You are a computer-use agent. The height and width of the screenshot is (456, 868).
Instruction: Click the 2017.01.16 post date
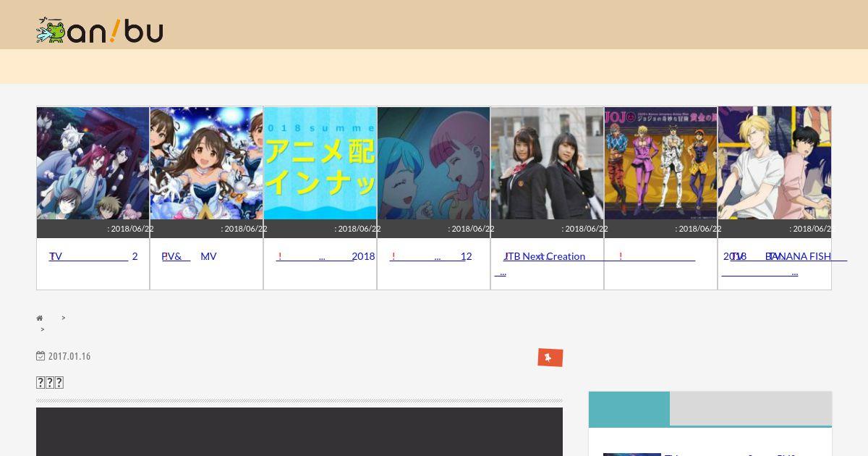[69, 356]
